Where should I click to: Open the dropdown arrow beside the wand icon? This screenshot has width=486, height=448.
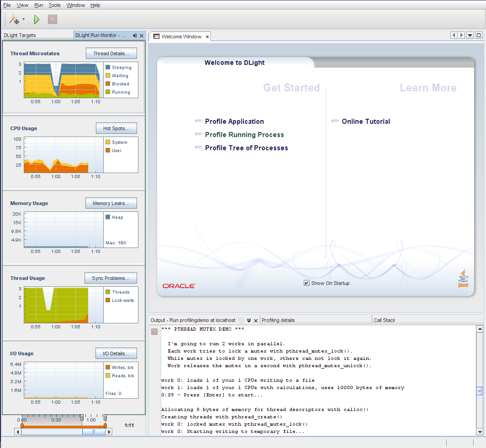coord(24,20)
